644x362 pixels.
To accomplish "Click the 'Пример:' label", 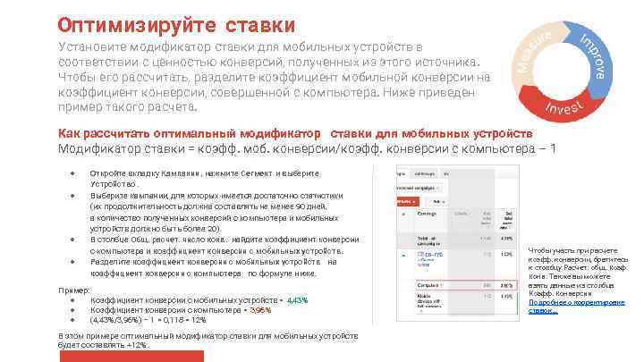I will (x=74, y=290).
